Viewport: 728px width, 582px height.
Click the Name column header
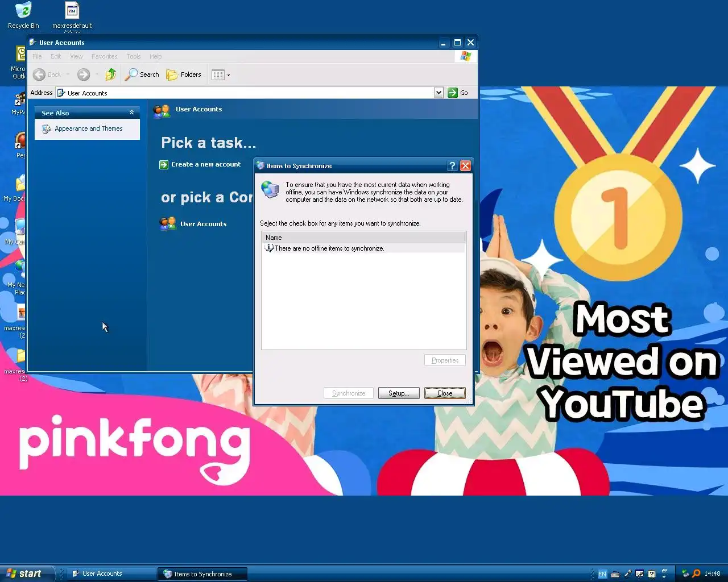click(363, 238)
